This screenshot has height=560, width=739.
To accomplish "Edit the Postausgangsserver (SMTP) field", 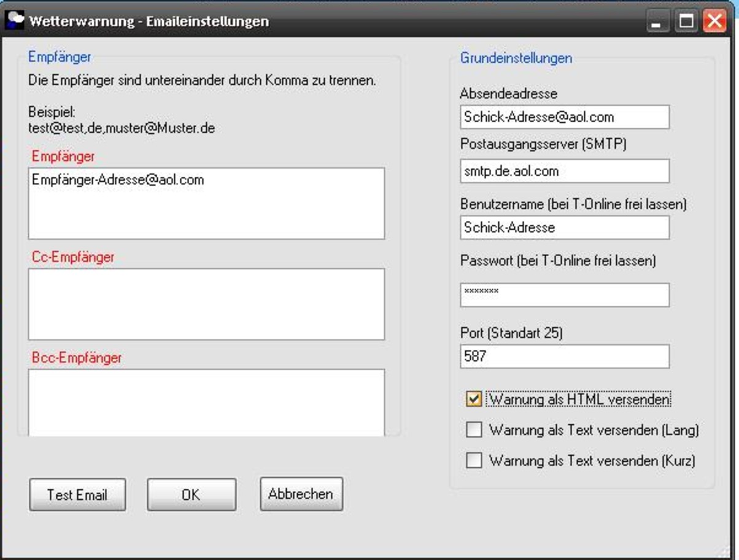I will (564, 171).
